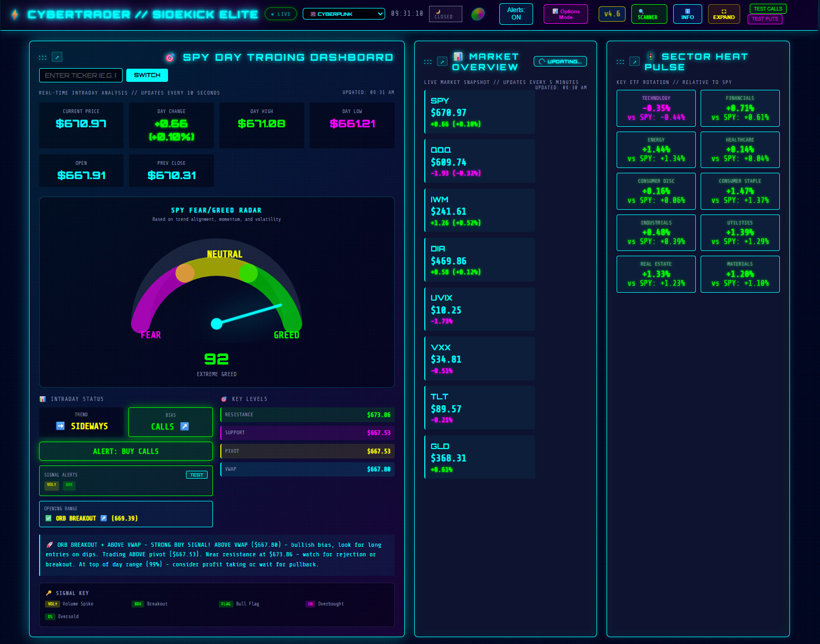Toggle the LIVE status pill

[x=281, y=14]
